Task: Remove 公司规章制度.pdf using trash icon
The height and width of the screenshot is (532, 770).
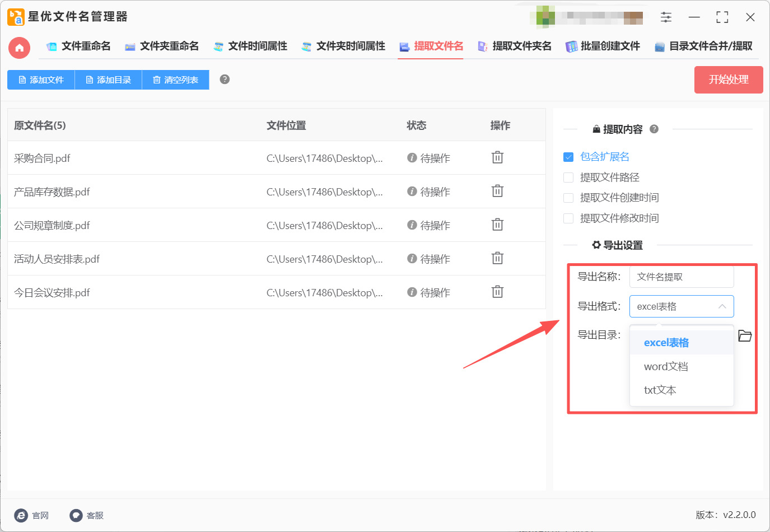Action: [497, 225]
